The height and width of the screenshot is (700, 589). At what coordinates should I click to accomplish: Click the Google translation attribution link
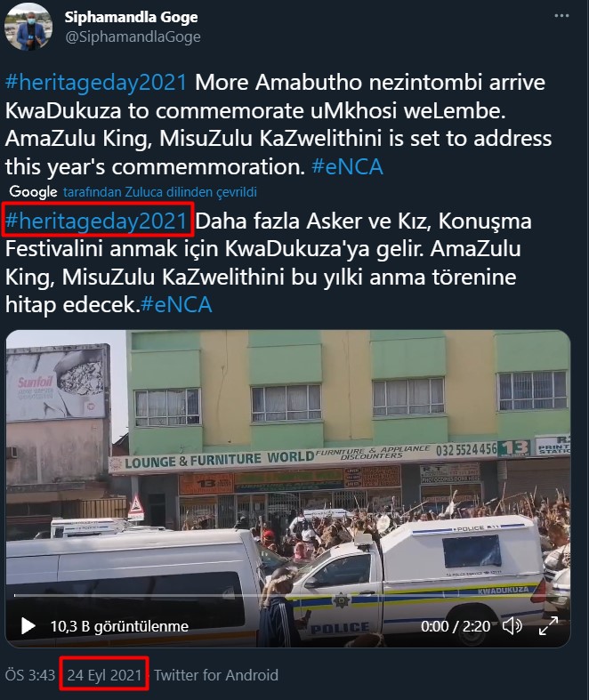coord(160,192)
